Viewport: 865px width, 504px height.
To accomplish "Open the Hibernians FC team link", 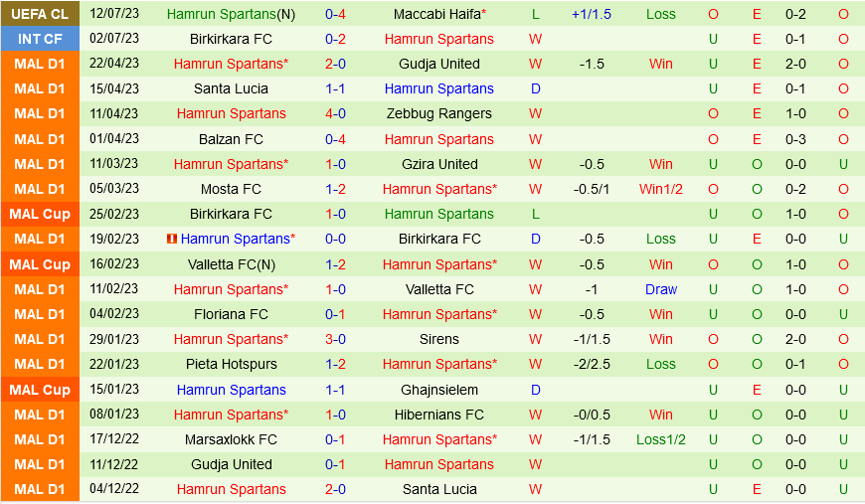I will (438, 415).
